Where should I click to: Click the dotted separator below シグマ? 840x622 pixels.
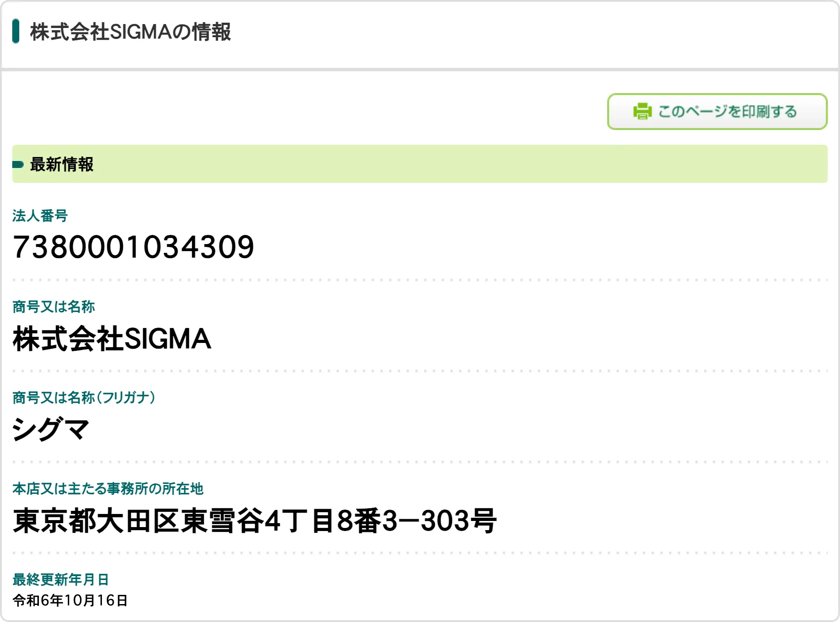[420, 462]
